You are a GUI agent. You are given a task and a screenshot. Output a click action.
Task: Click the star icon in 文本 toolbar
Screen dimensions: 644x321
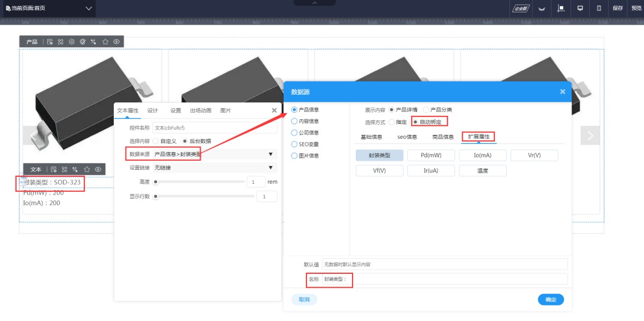point(87,169)
